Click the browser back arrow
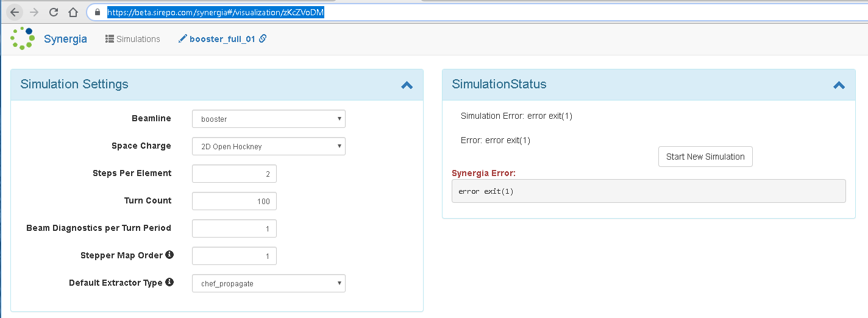Screen dimensions: 868x318 [x=15, y=12]
